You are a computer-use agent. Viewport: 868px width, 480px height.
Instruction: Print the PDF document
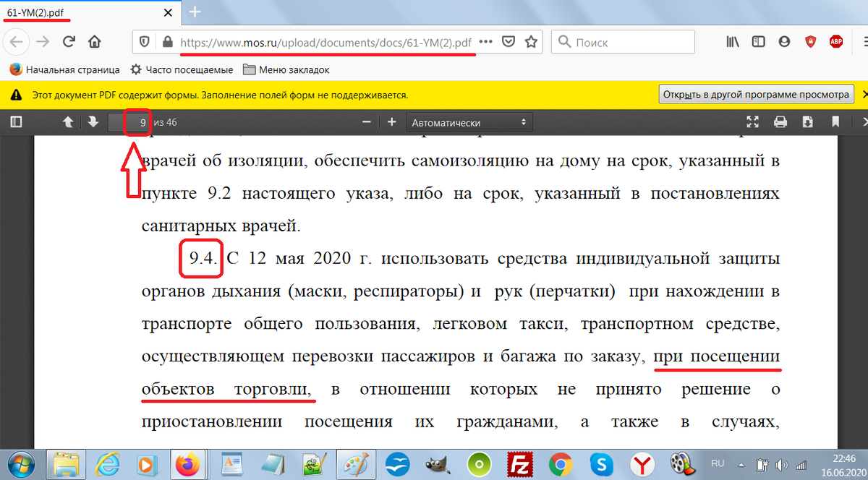[x=780, y=122]
